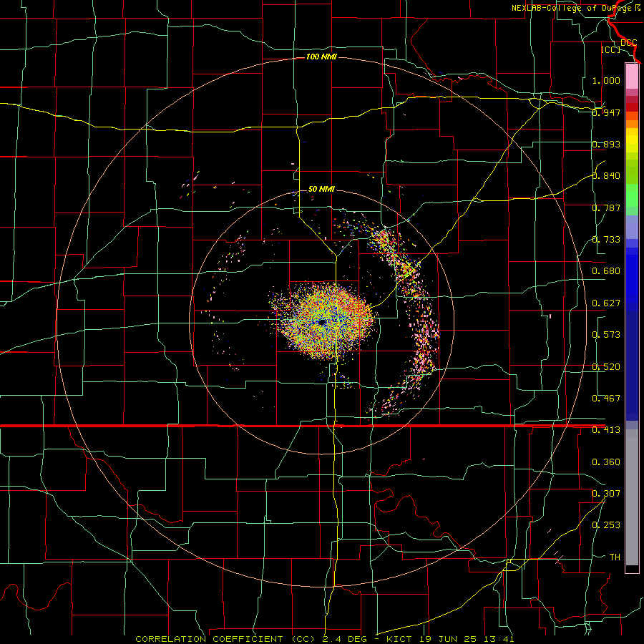Viewport: 644px width, 644px height.
Task: Select the 0.467 legend value
Action: [606, 399]
